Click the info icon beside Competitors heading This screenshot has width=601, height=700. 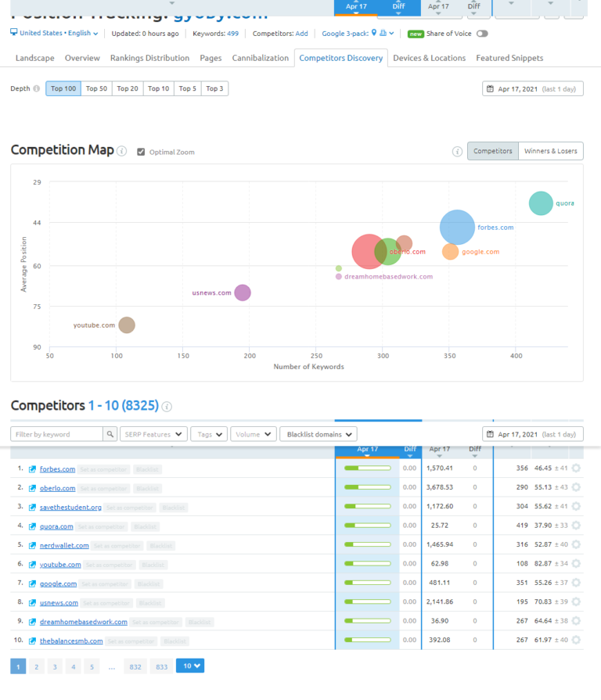(167, 407)
